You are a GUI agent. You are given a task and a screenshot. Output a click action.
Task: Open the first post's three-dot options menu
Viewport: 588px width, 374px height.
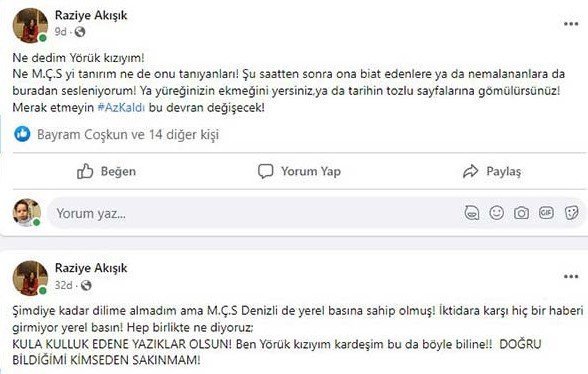tap(571, 24)
